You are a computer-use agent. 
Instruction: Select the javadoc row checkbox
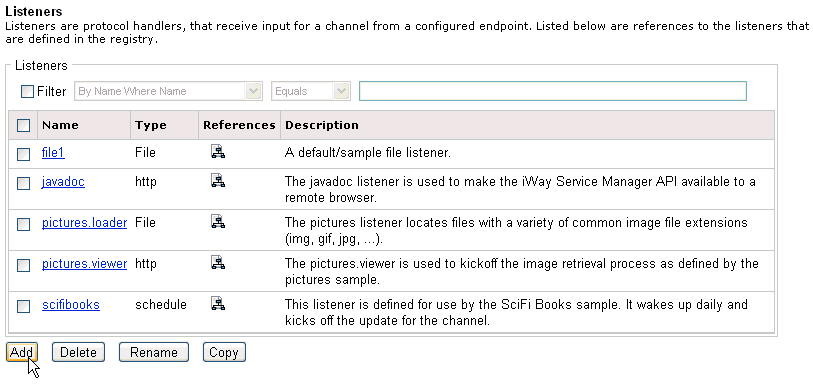pyautogui.click(x=23, y=183)
